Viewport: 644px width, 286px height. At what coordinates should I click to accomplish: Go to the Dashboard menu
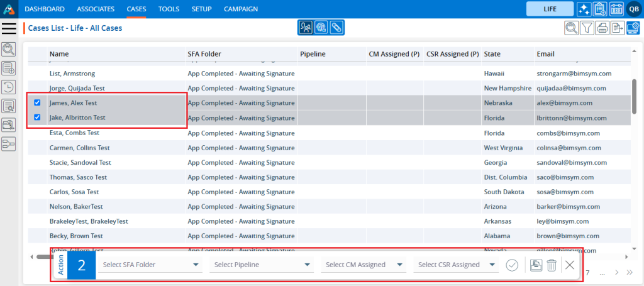click(x=45, y=9)
